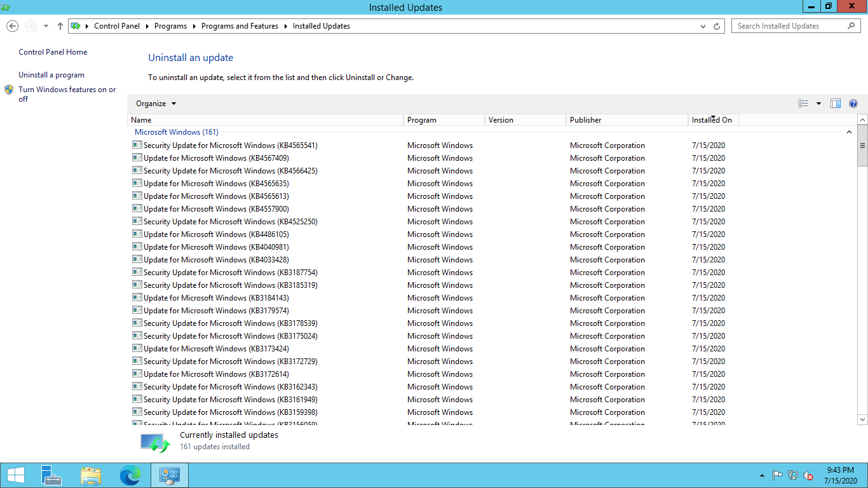Select Security Update (KB3187754) row
Image resolution: width=868 pixels, height=488 pixels.
click(433, 273)
